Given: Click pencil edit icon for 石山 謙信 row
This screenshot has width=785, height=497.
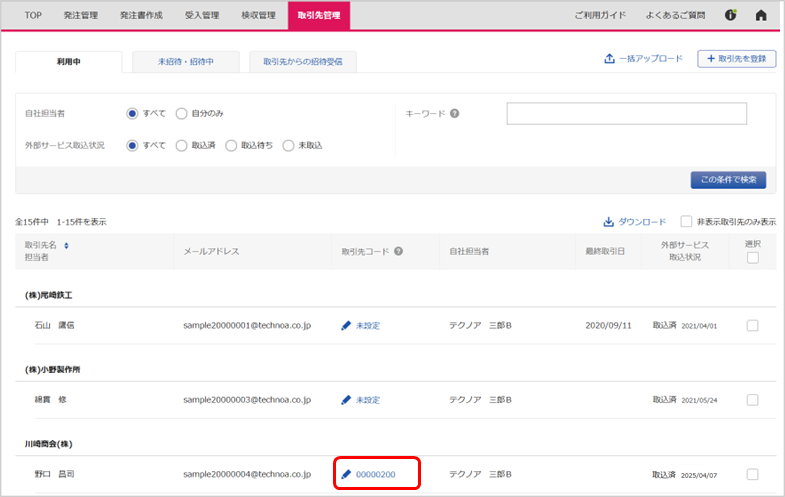Looking at the screenshot, I should coord(346,325).
